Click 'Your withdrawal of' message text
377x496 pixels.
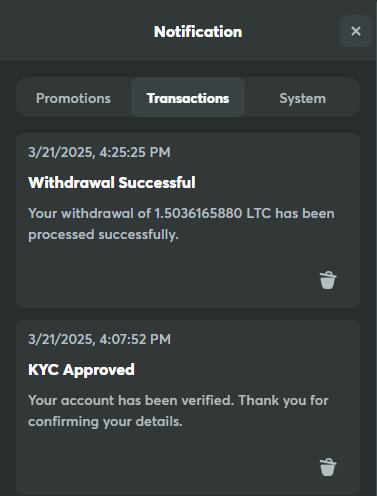(90, 213)
